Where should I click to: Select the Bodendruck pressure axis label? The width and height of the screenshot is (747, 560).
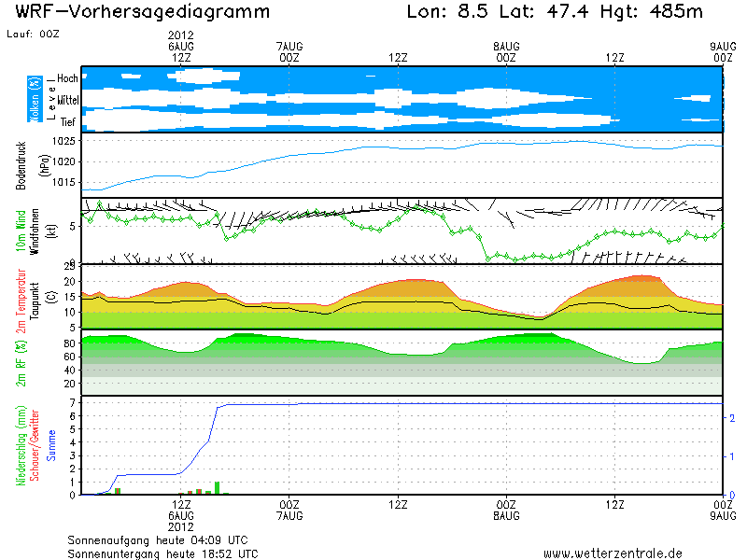click(x=21, y=164)
